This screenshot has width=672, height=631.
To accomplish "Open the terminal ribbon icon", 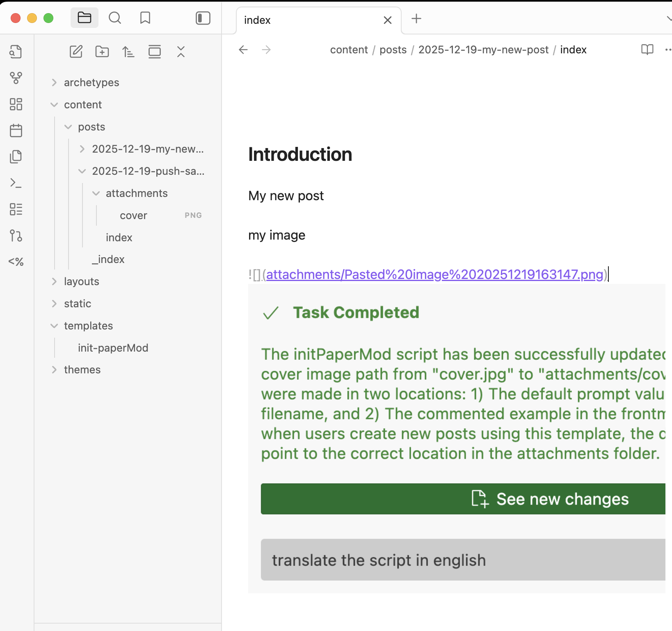I will click(16, 183).
